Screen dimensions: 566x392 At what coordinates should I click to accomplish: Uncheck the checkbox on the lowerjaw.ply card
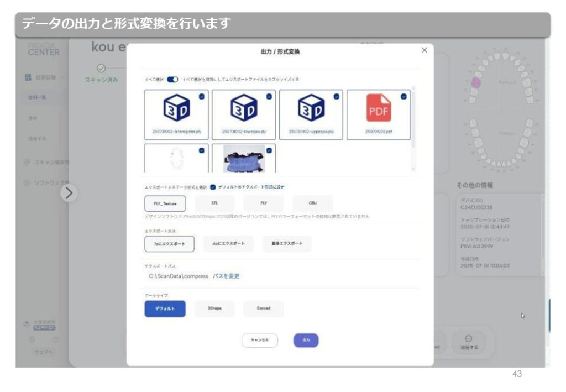point(269,96)
